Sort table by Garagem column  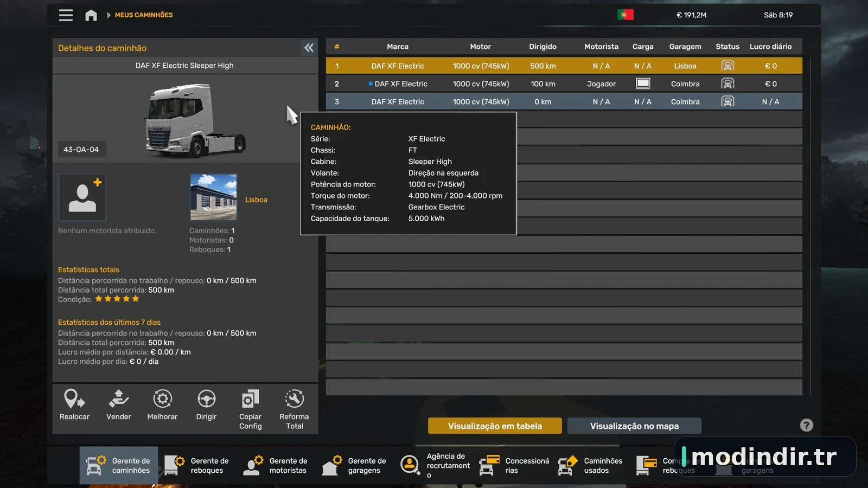(x=685, y=47)
